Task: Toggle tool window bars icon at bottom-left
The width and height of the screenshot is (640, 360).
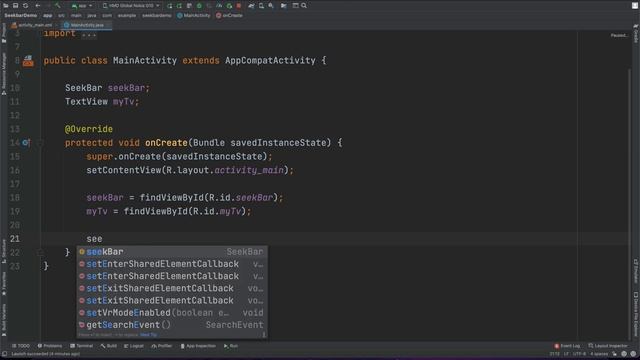Action: click(x=4, y=354)
